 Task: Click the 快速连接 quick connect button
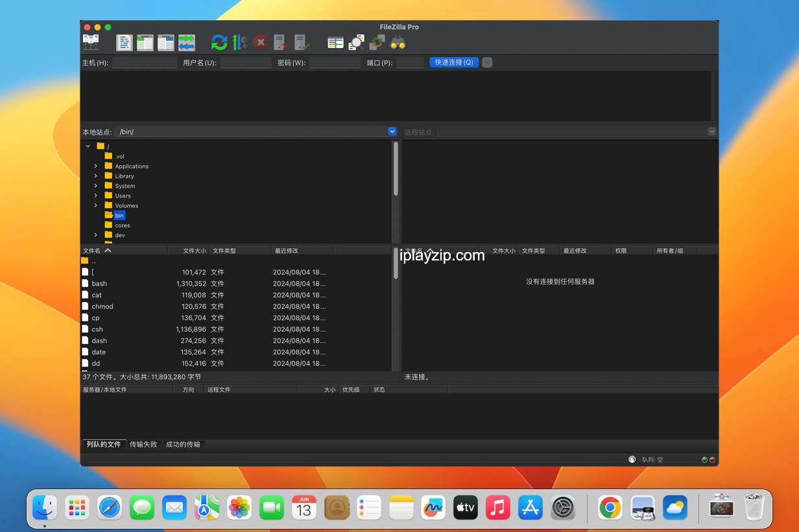pyautogui.click(x=454, y=62)
